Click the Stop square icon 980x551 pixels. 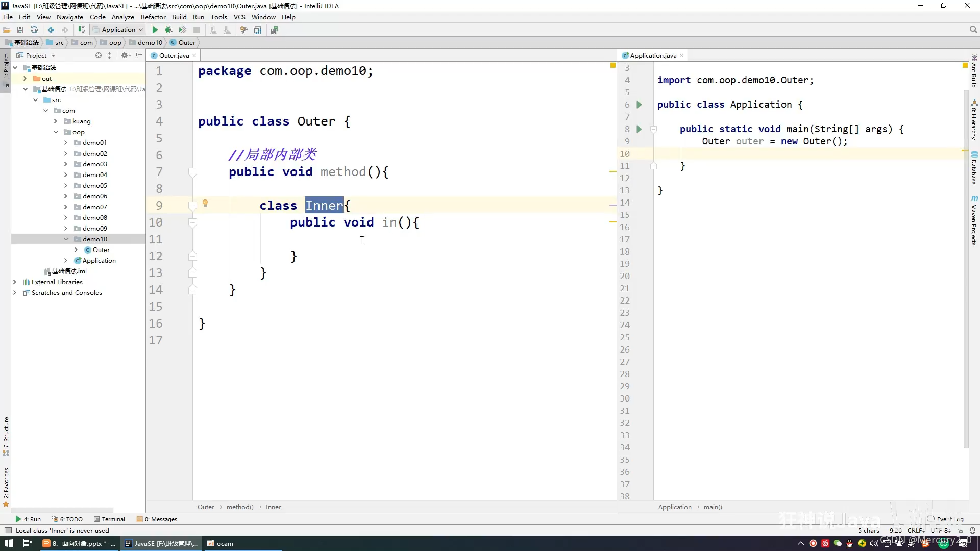coord(197,30)
